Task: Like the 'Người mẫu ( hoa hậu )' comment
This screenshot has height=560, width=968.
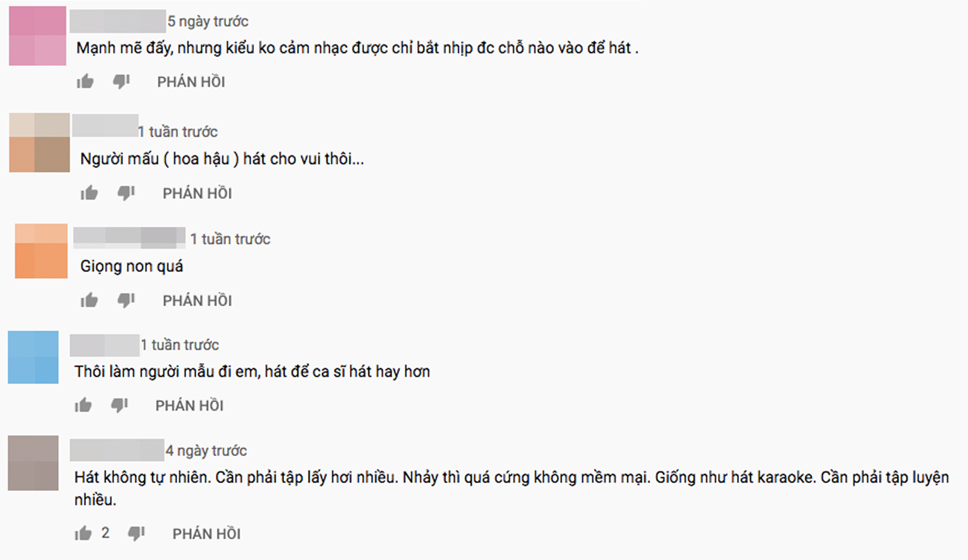Action: coord(89,193)
